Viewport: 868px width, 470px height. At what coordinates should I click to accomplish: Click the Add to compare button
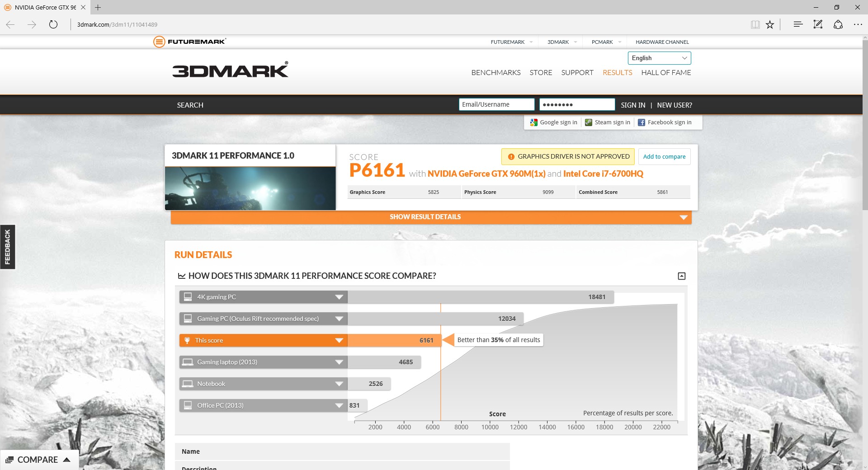(x=664, y=157)
